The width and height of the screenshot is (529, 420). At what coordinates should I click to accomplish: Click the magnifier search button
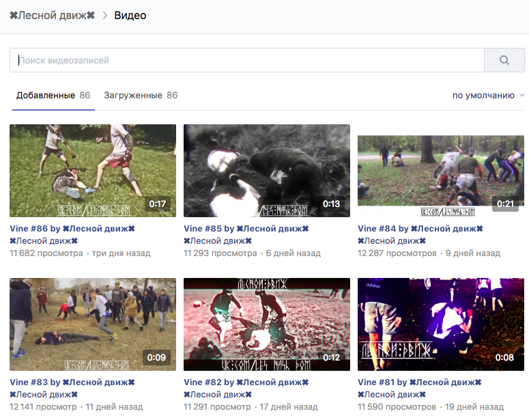(x=504, y=60)
